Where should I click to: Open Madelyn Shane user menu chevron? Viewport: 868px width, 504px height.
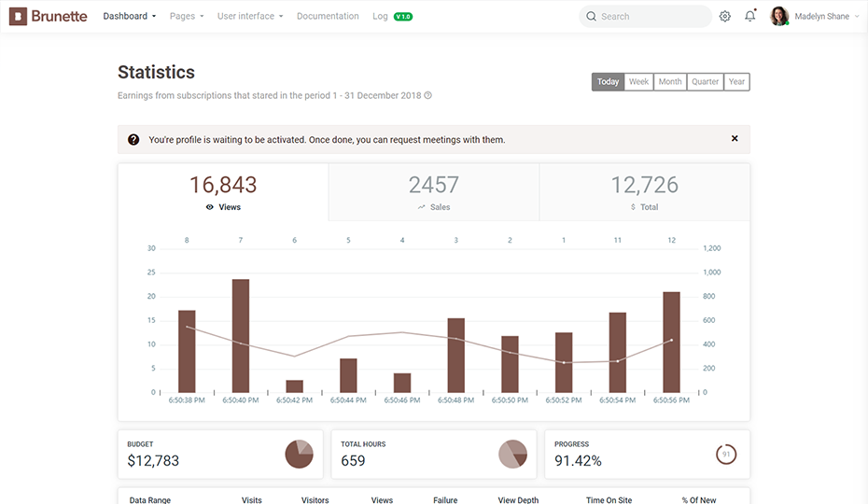pyautogui.click(x=857, y=17)
